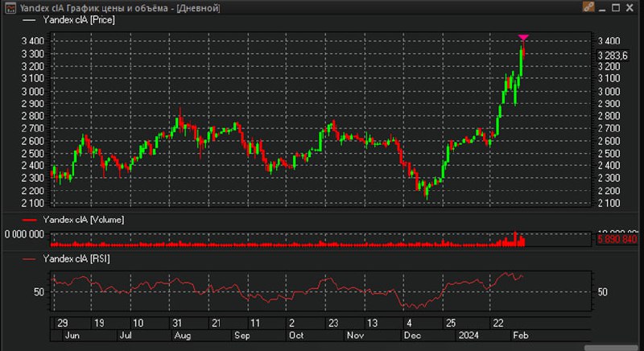Click the date label 10 on time axis

pyautogui.click(x=138, y=323)
